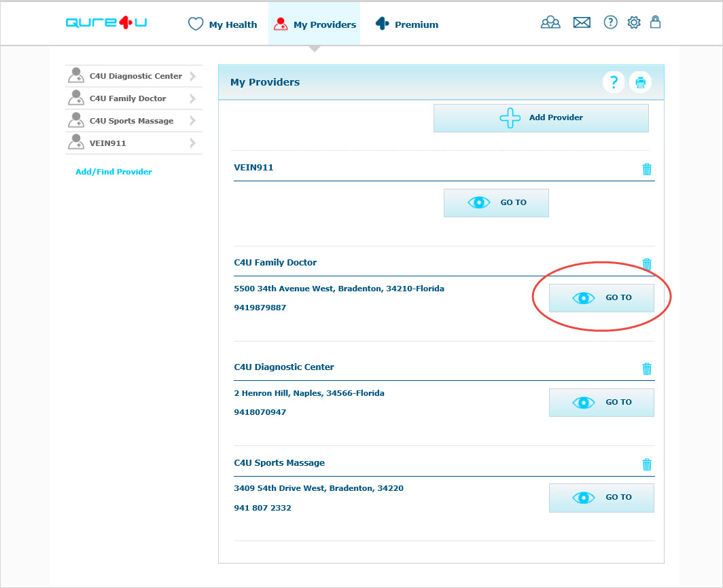Expand C4U Diagnostic Center sidebar chevron
Viewport: 723px width, 588px height.
click(x=193, y=76)
